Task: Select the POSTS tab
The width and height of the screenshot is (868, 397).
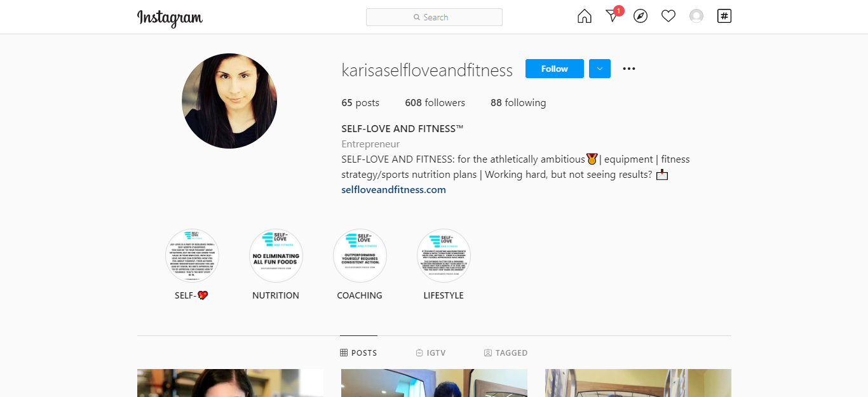Action: pos(358,353)
